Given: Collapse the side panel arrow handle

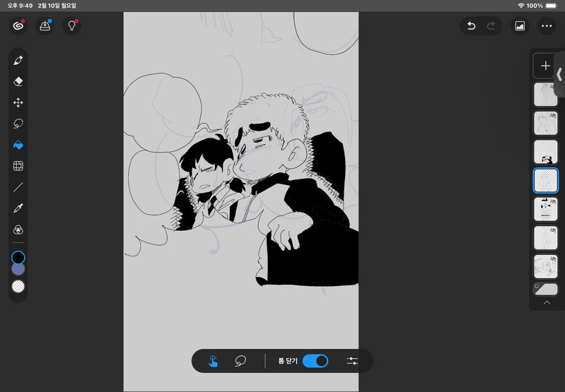Looking at the screenshot, I should 559,74.
